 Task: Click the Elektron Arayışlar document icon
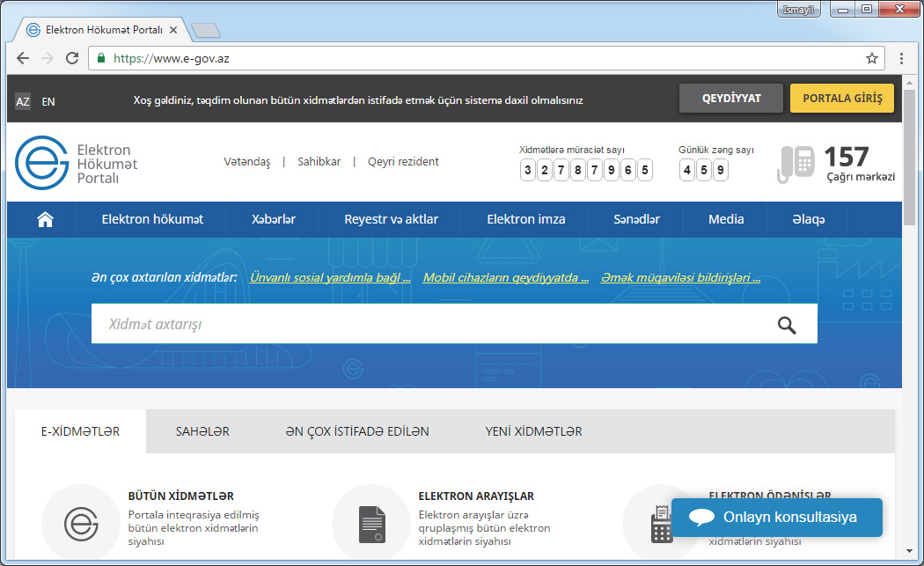click(x=371, y=524)
